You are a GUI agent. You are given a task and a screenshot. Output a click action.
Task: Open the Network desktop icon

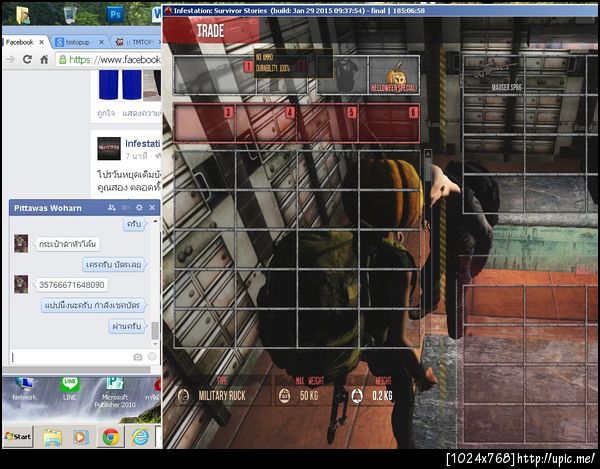tap(24, 389)
